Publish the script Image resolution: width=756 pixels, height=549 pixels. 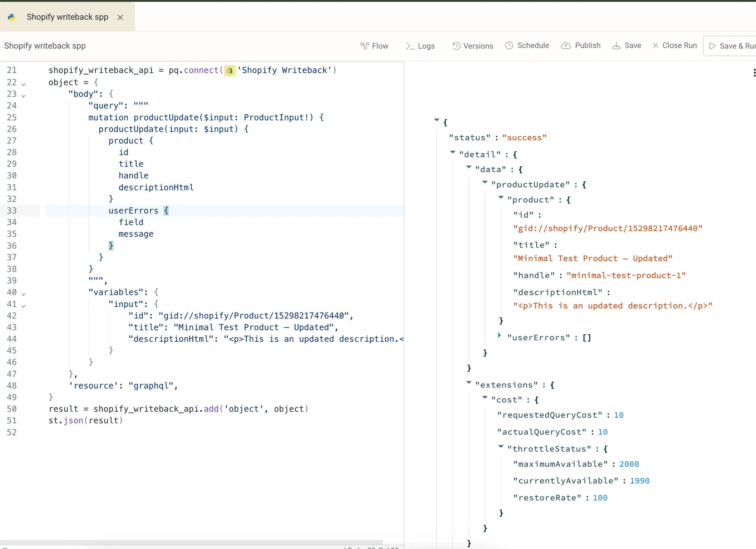581,45
